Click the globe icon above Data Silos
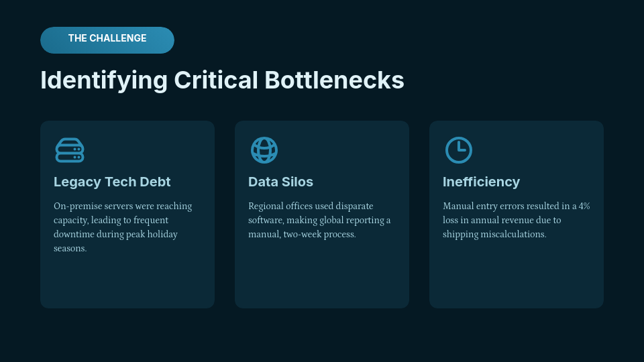The image size is (644, 362). tap(264, 150)
